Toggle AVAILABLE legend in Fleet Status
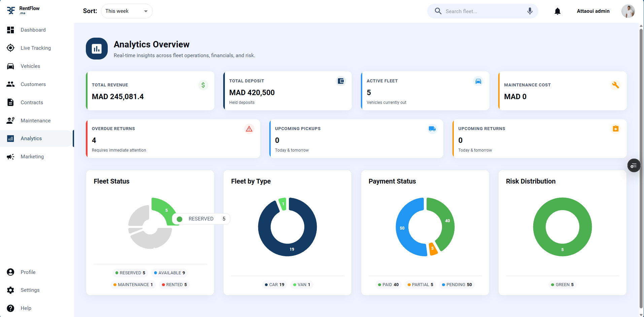 tap(169, 273)
